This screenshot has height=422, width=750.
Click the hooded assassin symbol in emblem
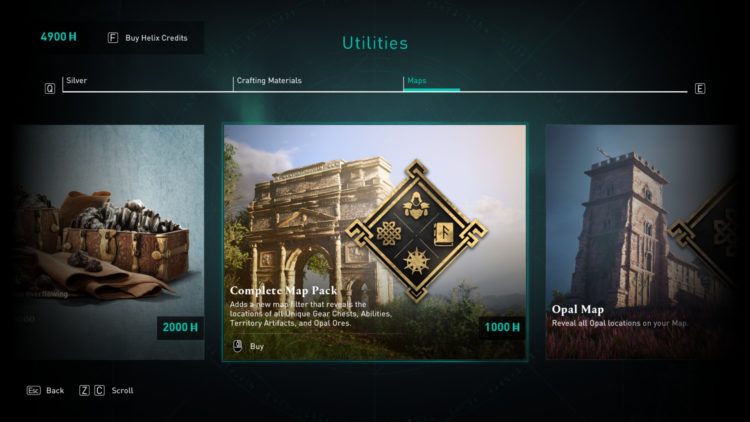pos(416,205)
